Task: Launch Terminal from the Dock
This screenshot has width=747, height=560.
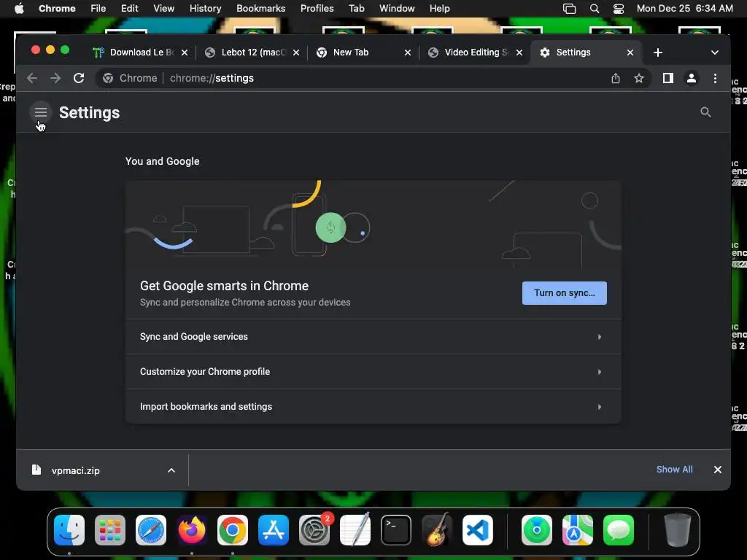Action: tap(396, 530)
